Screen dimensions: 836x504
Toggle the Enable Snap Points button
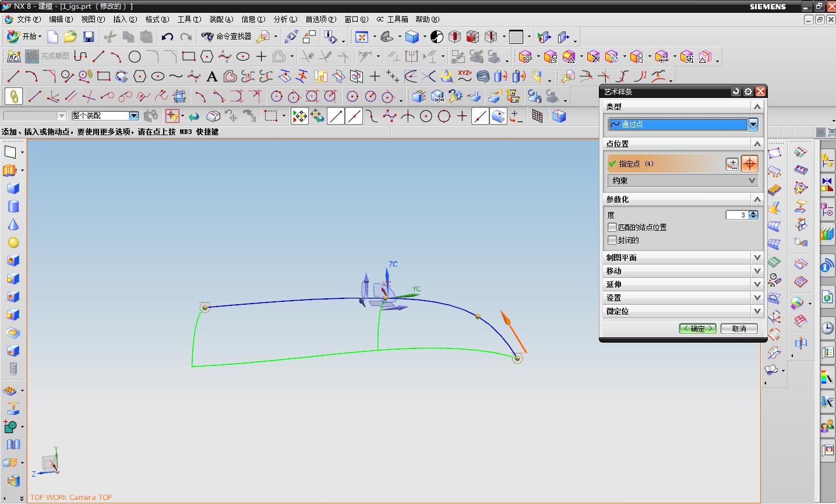click(299, 117)
